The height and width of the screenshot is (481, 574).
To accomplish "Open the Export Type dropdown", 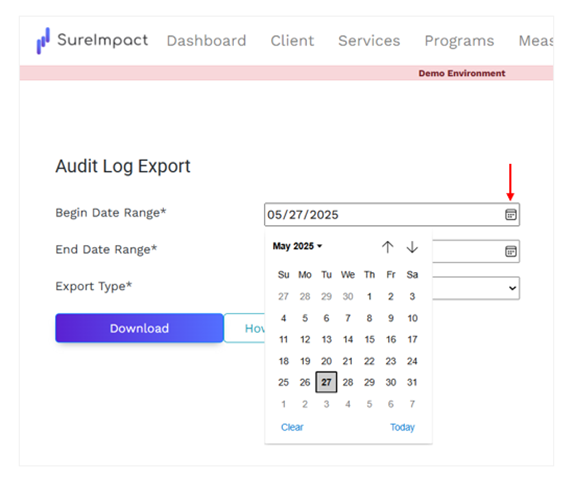I will pyautogui.click(x=476, y=288).
